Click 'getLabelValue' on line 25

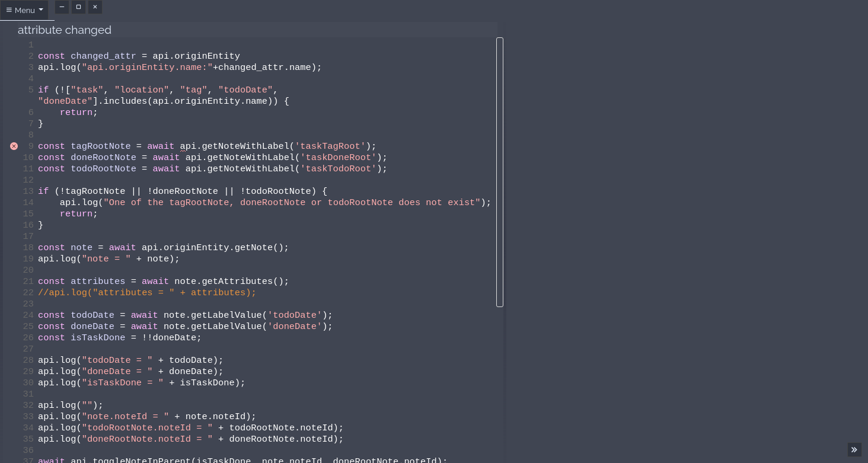coord(226,326)
